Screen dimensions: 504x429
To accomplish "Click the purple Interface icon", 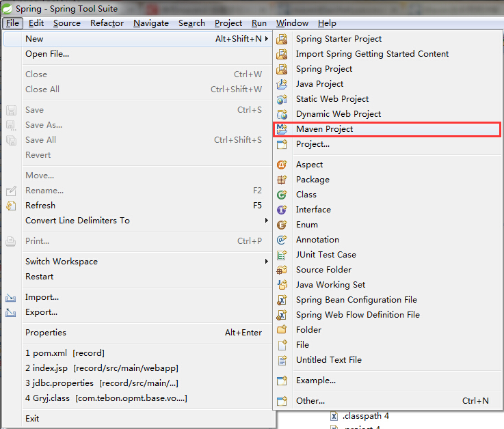I will pyautogui.click(x=282, y=210).
